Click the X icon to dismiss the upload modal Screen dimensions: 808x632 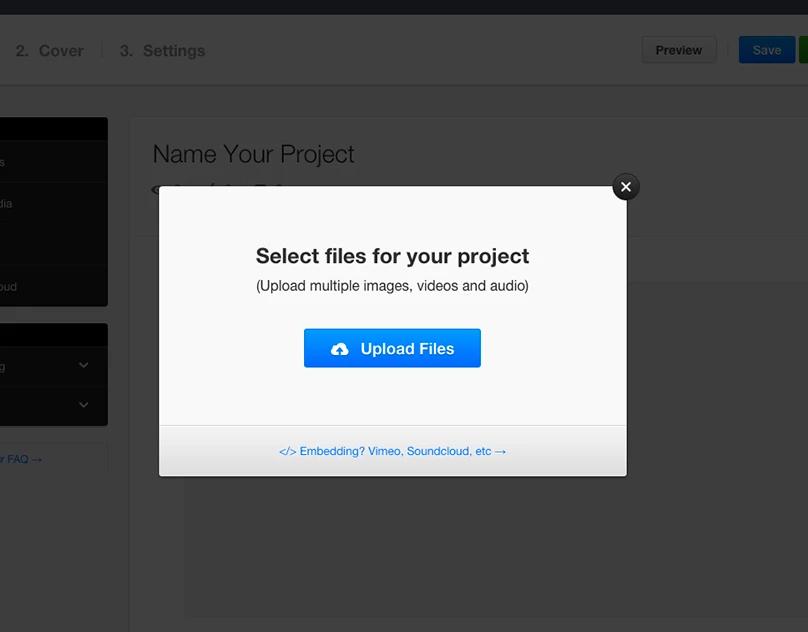point(626,187)
